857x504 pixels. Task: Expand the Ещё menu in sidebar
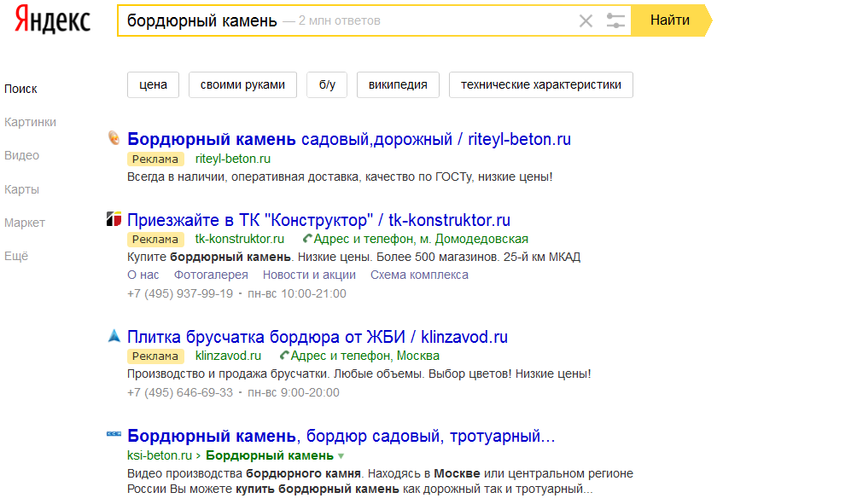coord(16,256)
